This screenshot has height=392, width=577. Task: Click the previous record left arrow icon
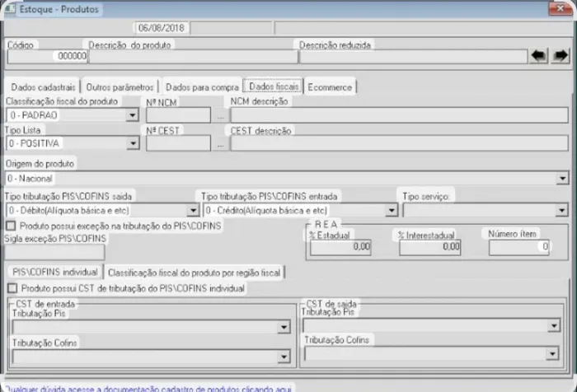(x=539, y=56)
